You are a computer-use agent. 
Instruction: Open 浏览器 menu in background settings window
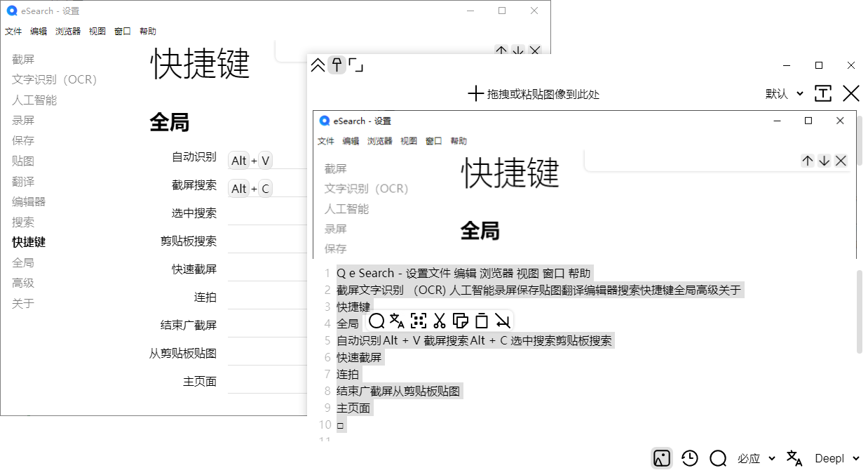tap(68, 31)
